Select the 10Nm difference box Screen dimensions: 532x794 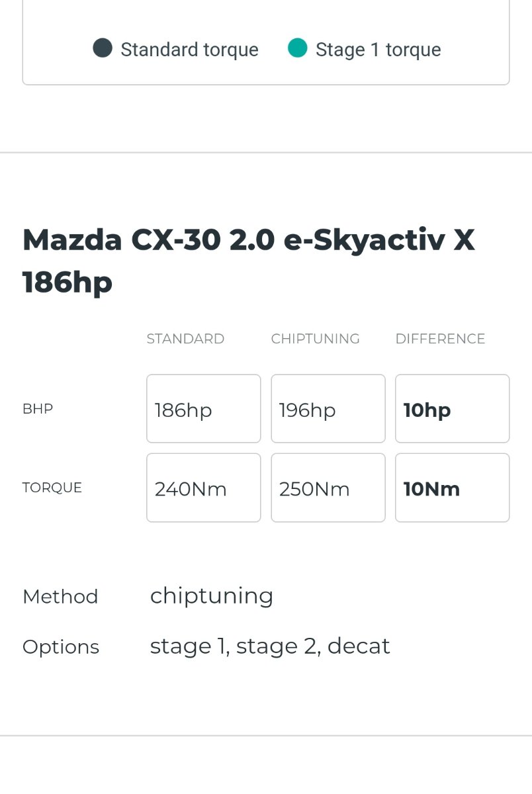pos(453,488)
